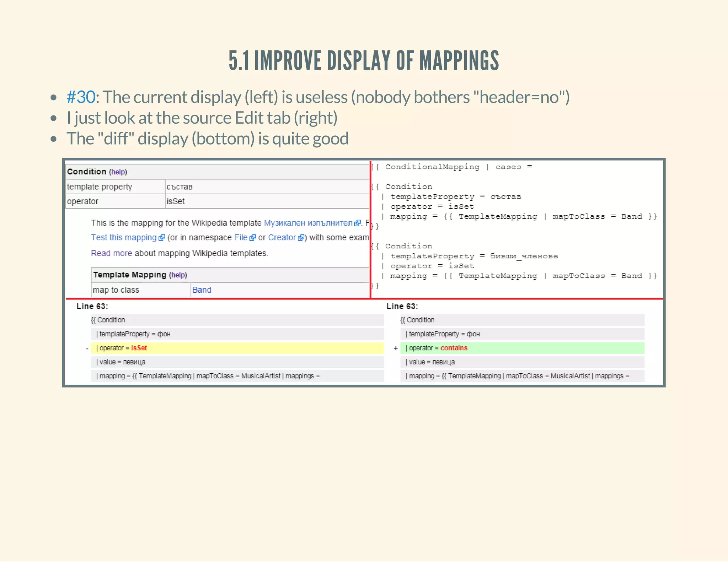Click the 'template property' label cell

(116, 187)
